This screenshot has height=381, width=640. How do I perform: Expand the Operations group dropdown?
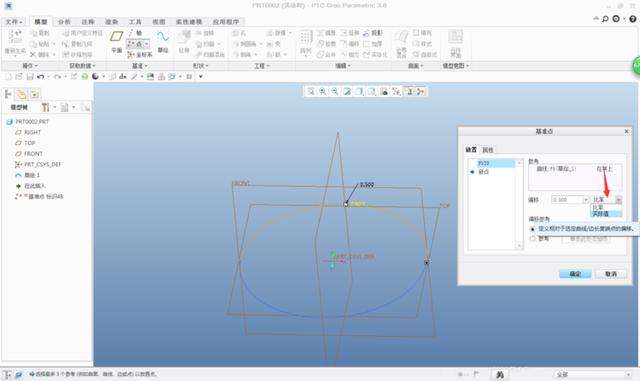30,66
